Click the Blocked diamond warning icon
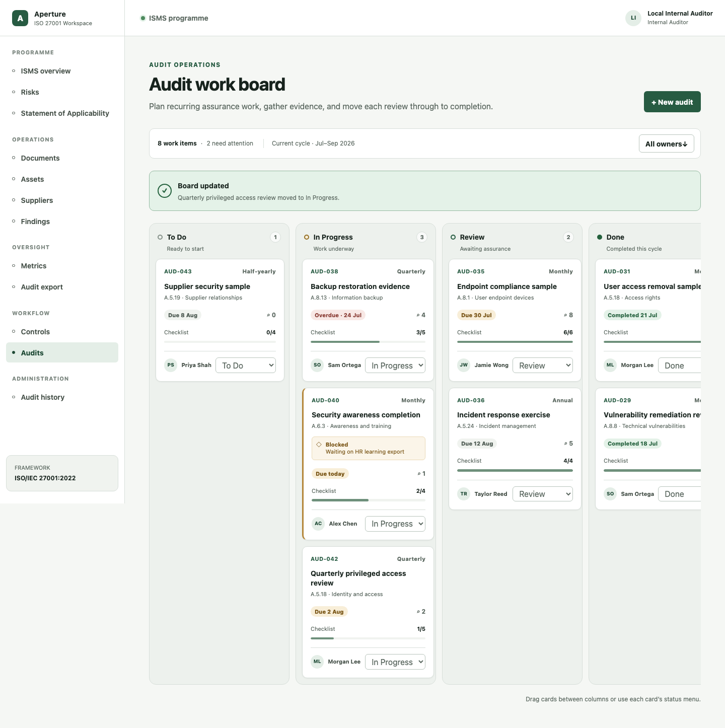 tap(319, 445)
